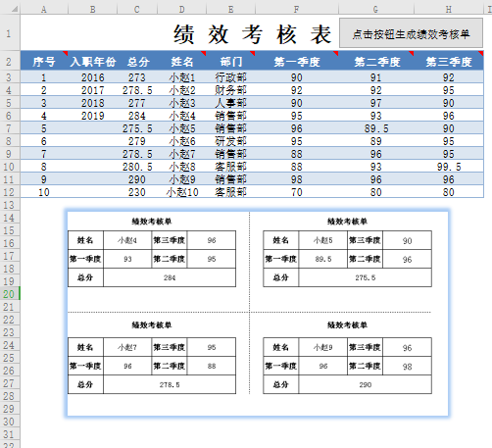
Task: Click the select-all corner triangle
Action: 15,9
